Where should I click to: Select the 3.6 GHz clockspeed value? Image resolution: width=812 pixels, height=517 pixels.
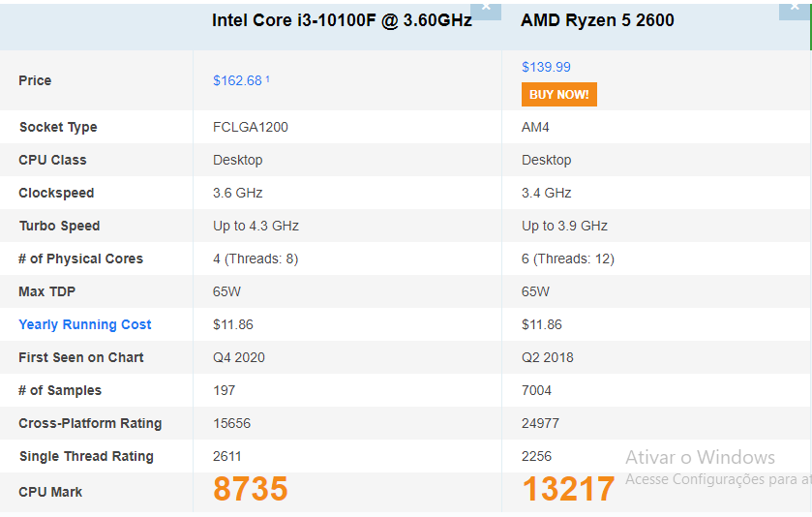click(238, 193)
